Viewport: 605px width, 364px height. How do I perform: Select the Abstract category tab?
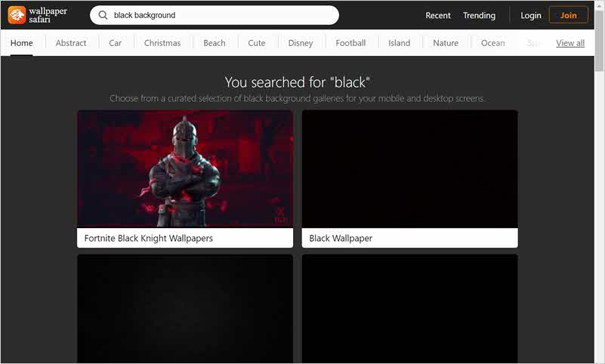click(71, 43)
